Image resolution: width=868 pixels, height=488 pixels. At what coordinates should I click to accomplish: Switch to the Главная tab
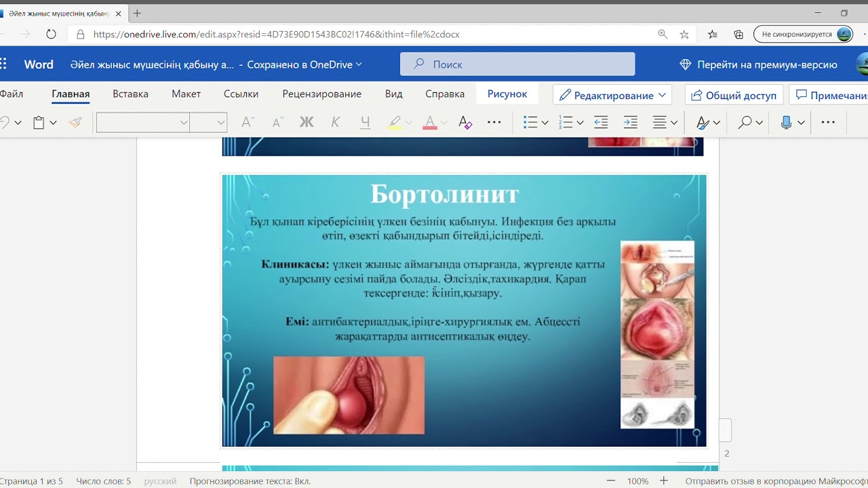71,94
